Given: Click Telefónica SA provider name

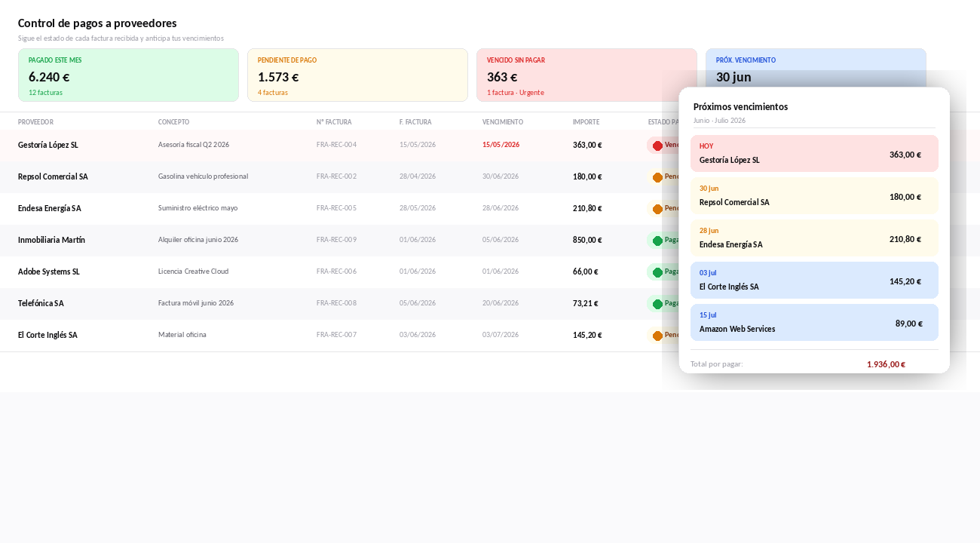Looking at the screenshot, I should [41, 303].
